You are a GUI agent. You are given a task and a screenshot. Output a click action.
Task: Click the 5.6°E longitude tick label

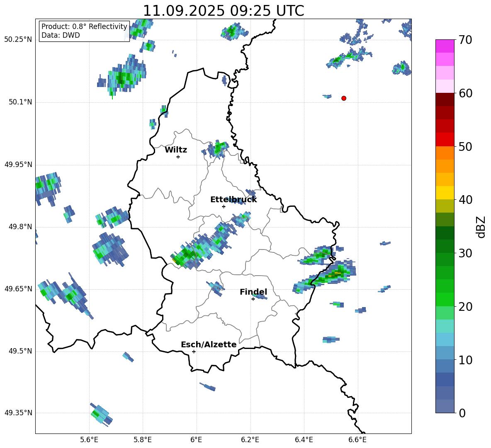point(89,440)
